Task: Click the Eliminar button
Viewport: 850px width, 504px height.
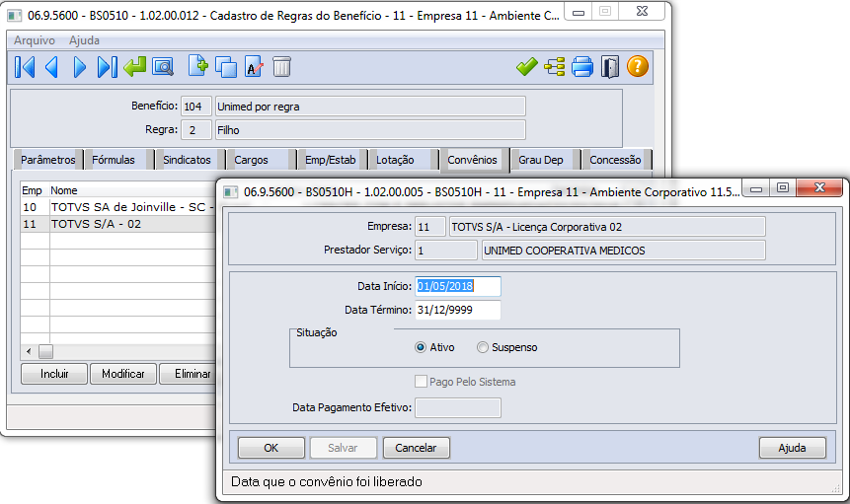Action: (x=189, y=374)
